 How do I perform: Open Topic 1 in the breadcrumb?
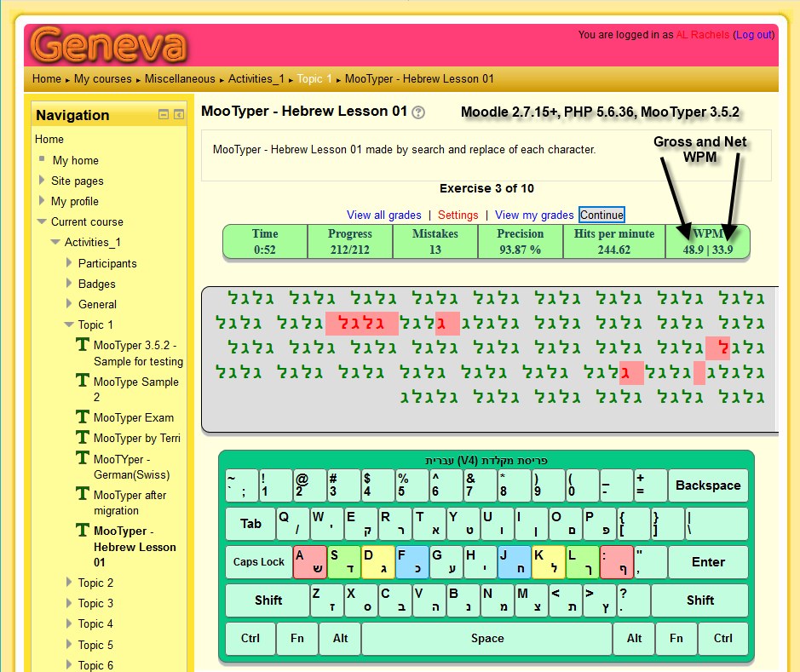(x=314, y=78)
